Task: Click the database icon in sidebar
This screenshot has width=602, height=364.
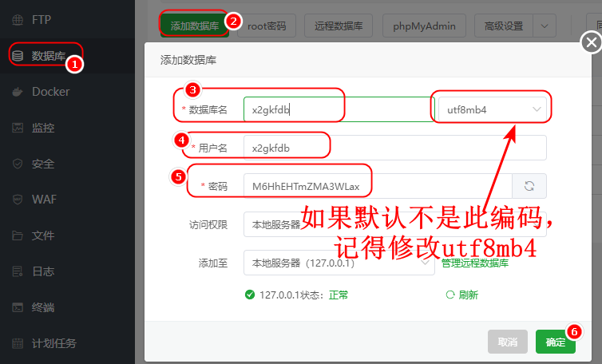Action: tap(18, 56)
